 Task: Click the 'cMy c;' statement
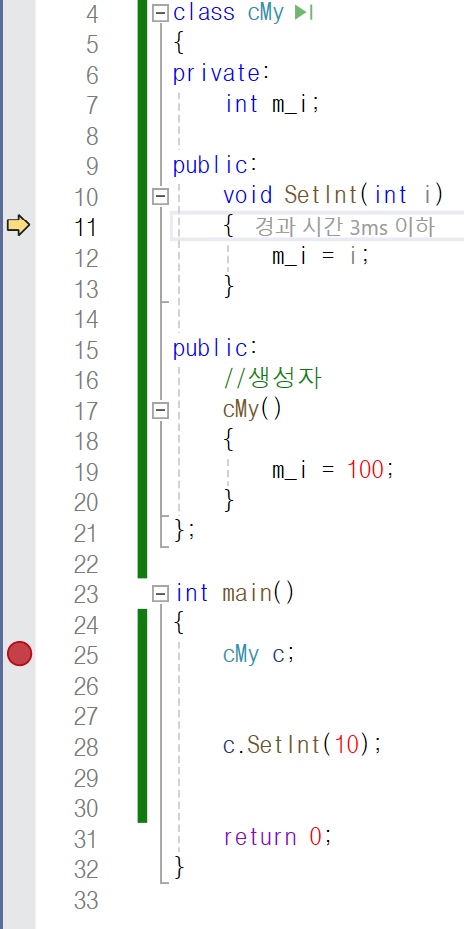coord(259,655)
